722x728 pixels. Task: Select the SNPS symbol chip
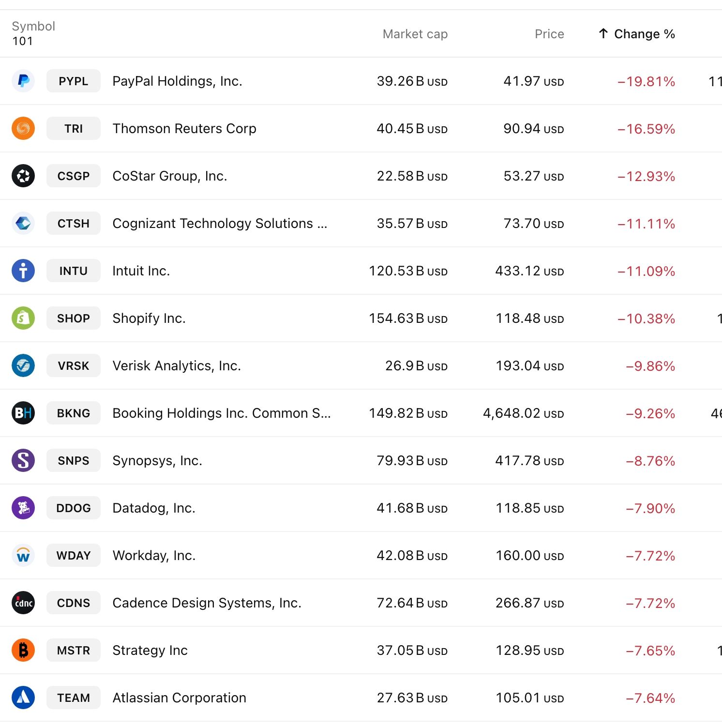click(73, 460)
